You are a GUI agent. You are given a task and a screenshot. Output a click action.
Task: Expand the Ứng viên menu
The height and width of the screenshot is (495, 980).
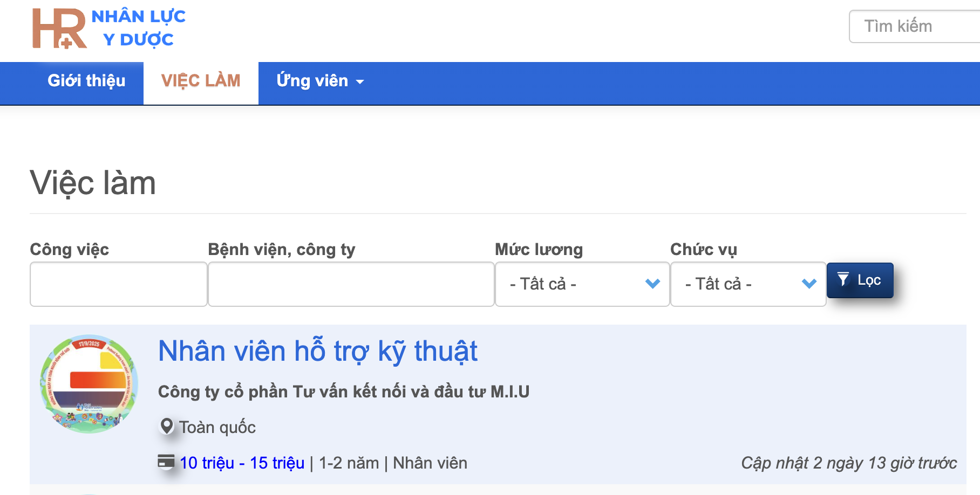point(320,81)
